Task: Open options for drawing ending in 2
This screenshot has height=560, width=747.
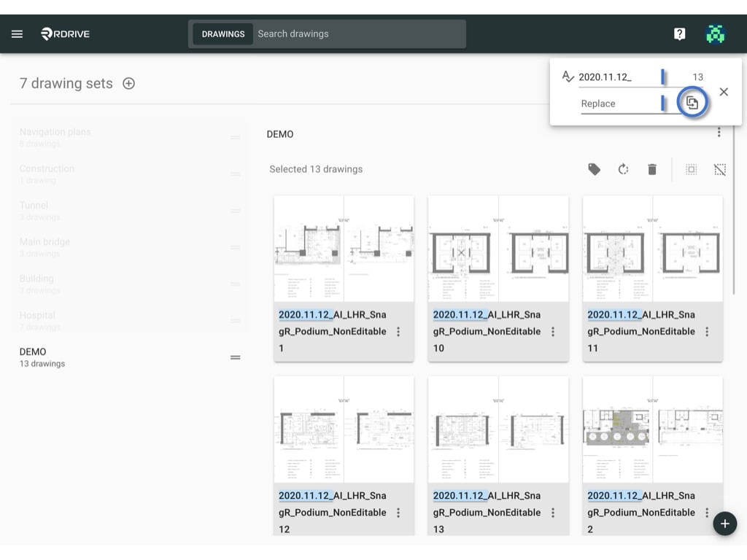Action: coord(707,513)
